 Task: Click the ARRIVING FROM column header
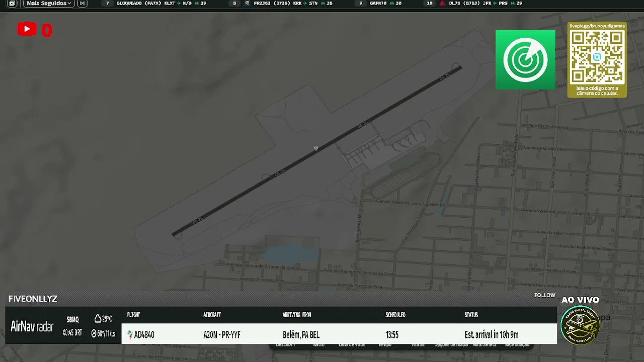pos(297,315)
